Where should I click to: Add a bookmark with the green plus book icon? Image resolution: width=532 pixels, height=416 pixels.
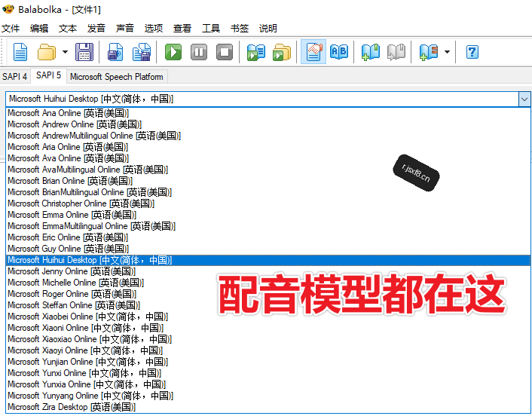click(371, 52)
